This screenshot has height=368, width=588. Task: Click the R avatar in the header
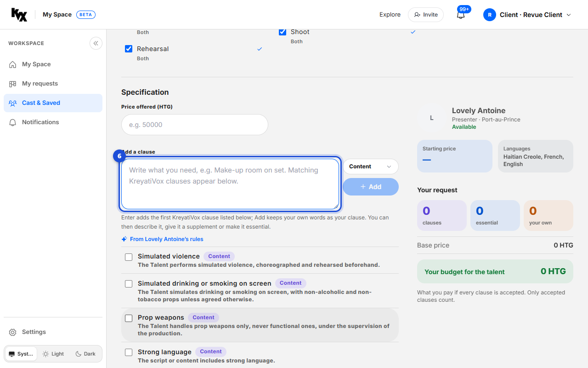click(x=490, y=15)
